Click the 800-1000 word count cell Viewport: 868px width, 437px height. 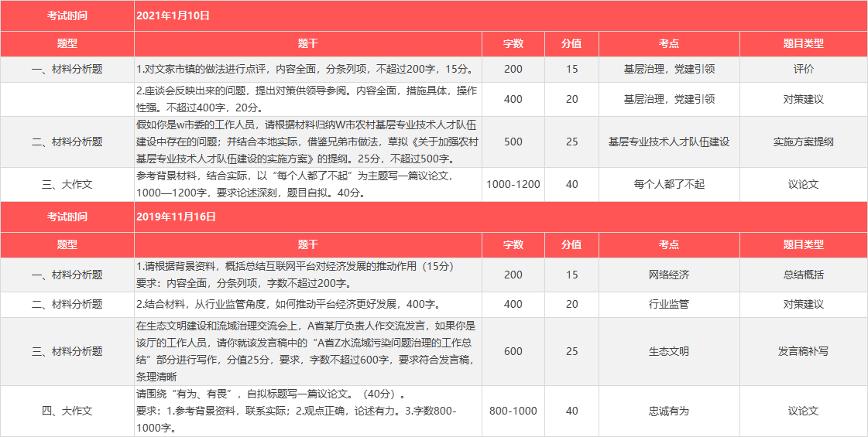pos(513,411)
